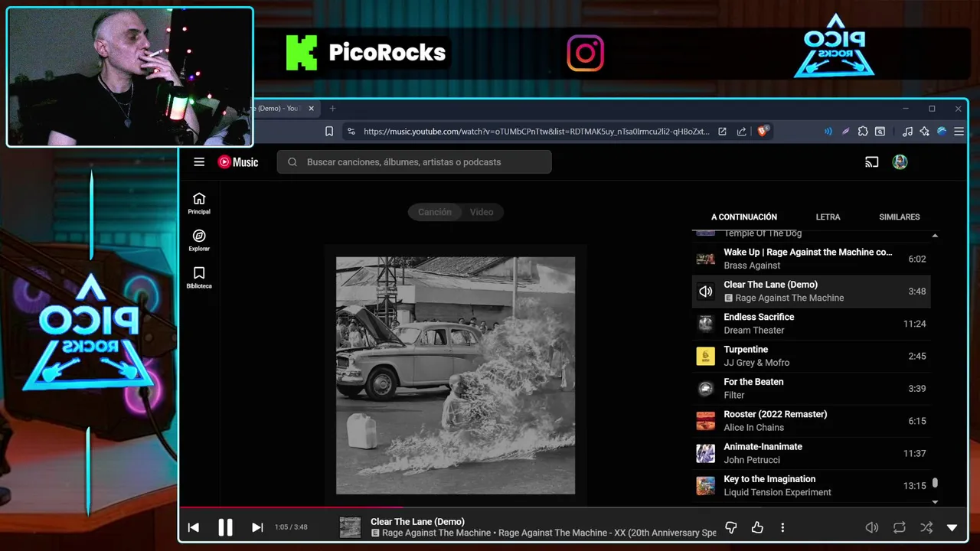Click the browser URL address bar
980x551 pixels.
(536, 132)
